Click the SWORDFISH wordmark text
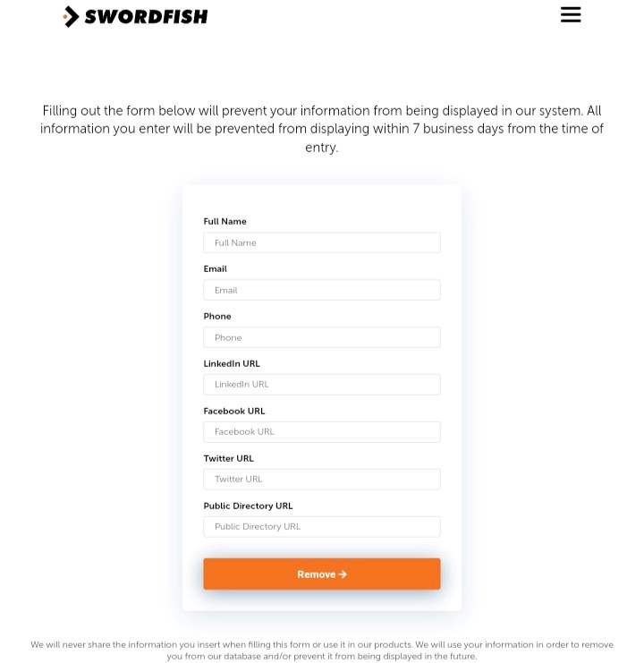The width and height of the screenshot is (644, 663). 146,17
